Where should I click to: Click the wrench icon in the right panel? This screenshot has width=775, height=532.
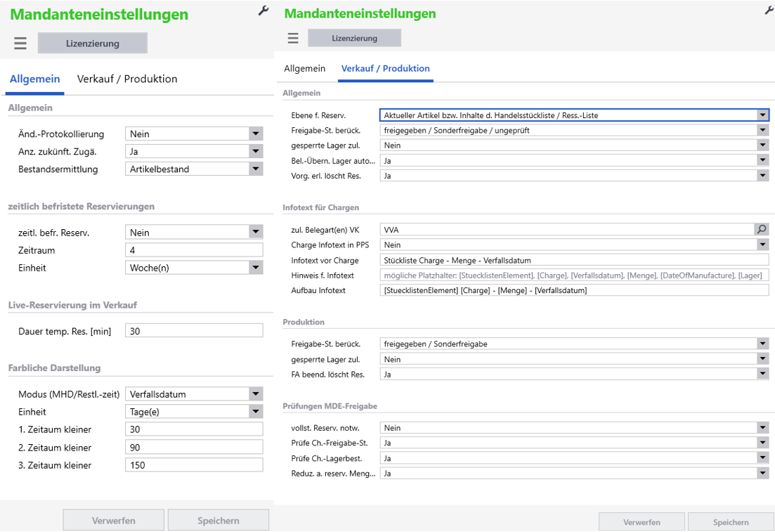(770, 10)
